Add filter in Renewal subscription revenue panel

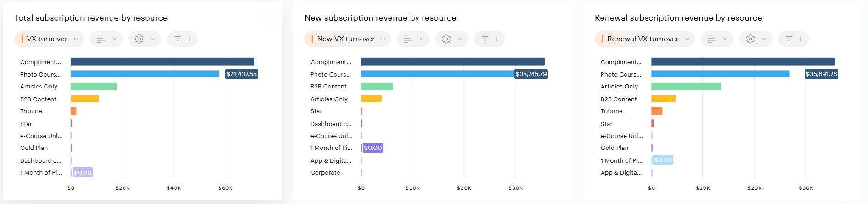click(794, 39)
